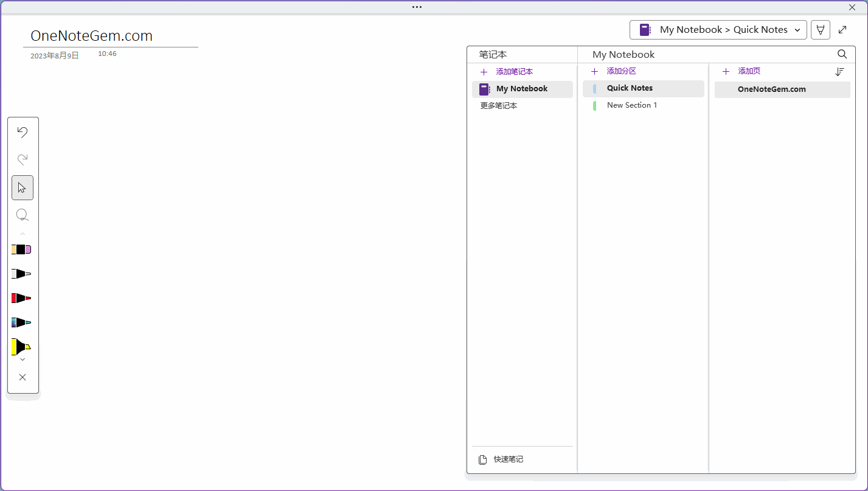
Task: Select the Lasso Select tool
Action: point(23,215)
